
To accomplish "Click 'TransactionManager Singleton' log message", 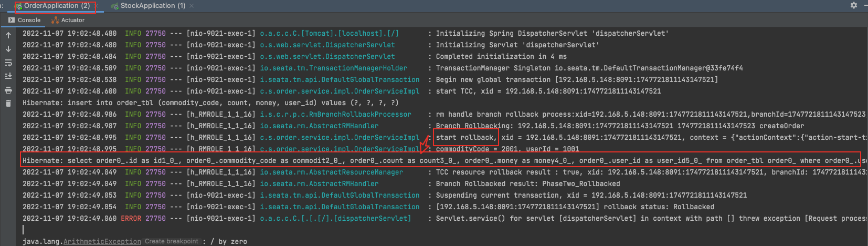I will [x=589, y=68].
